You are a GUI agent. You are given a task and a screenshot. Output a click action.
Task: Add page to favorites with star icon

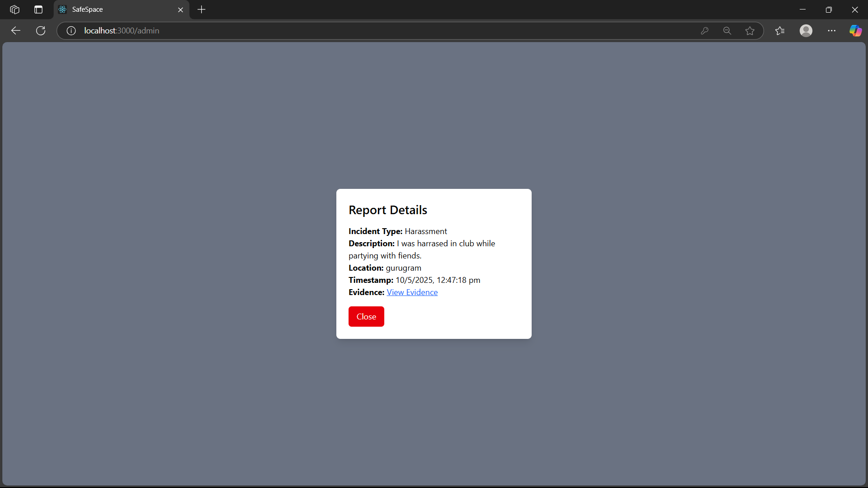pos(750,31)
